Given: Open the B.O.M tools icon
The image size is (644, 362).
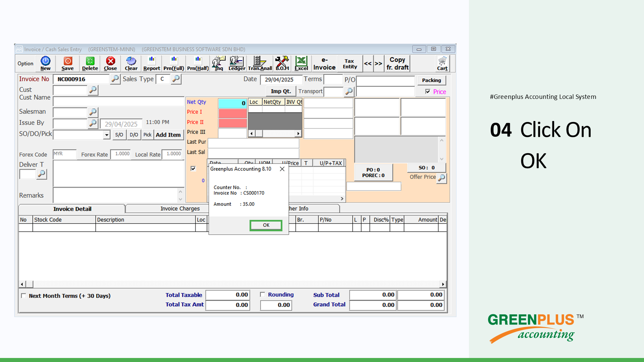Looking at the screenshot, I should tap(282, 63).
